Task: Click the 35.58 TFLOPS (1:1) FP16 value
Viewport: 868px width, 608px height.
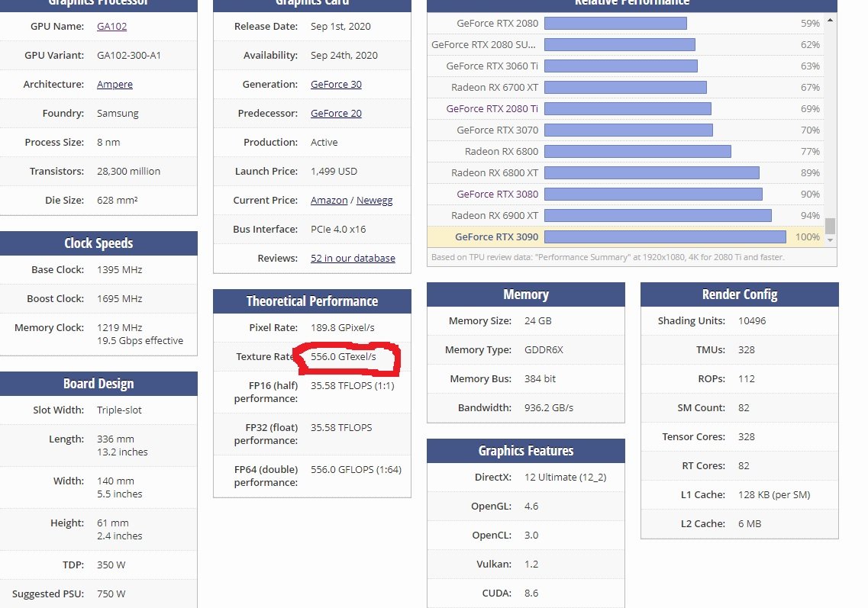Action: [x=353, y=385]
